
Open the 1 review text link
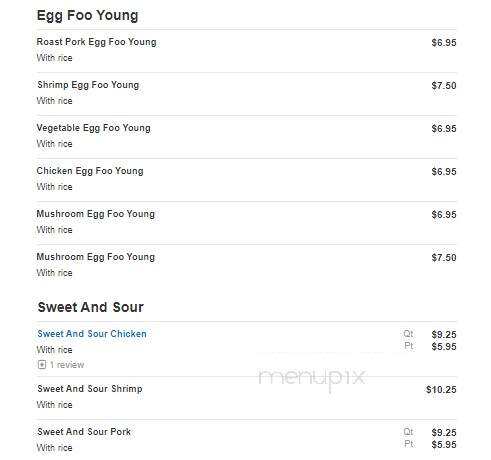click(x=67, y=365)
